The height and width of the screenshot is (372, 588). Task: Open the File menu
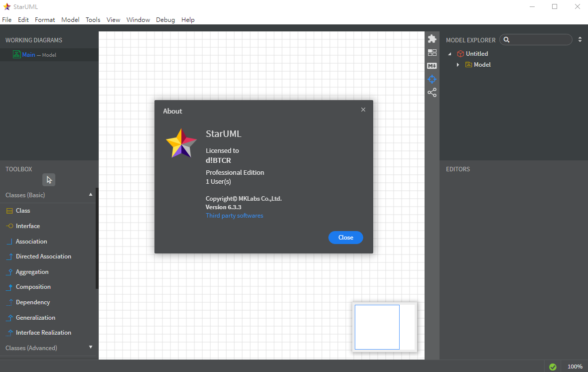pyautogui.click(x=7, y=20)
